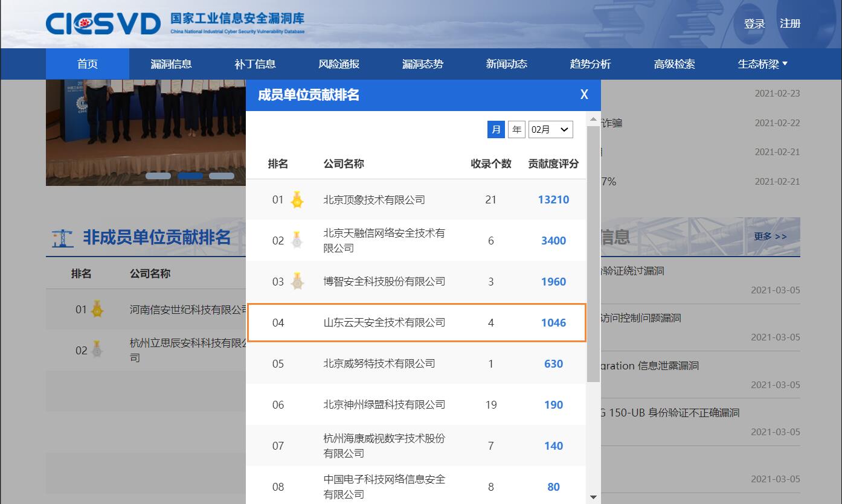
Task: Open score 13210 for 北京顶象技术
Action: pos(553,200)
